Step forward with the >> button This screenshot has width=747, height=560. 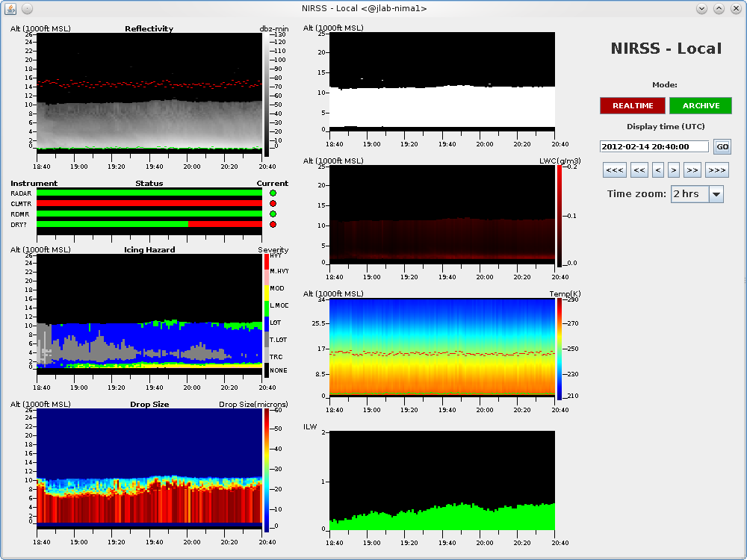tap(692, 170)
